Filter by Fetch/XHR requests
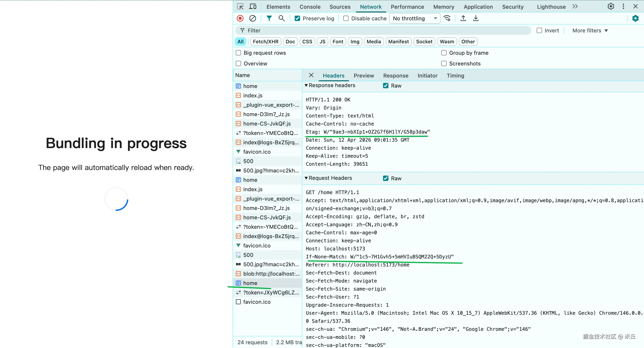644x348 pixels. (x=265, y=42)
